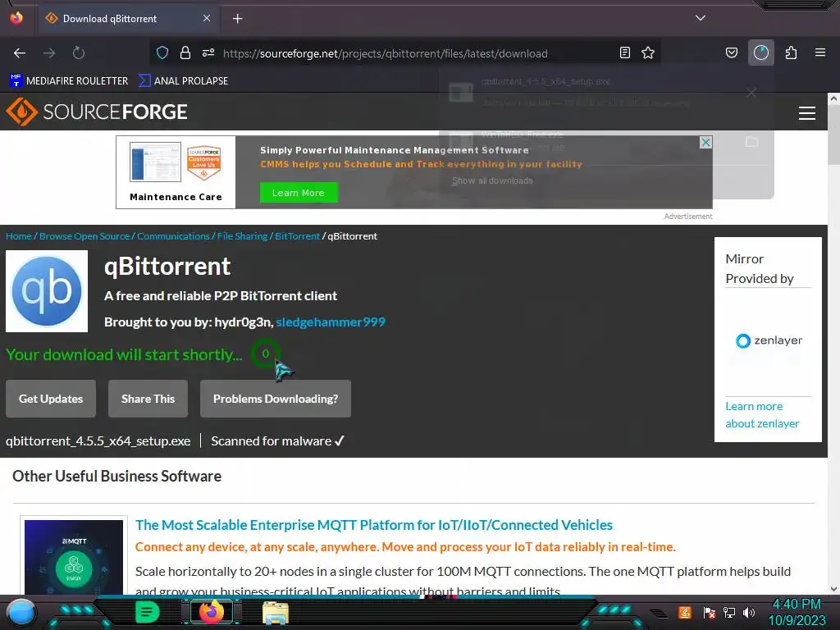Open File Explorer from the taskbar
The width and height of the screenshot is (840, 630).
tap(276, 612)
